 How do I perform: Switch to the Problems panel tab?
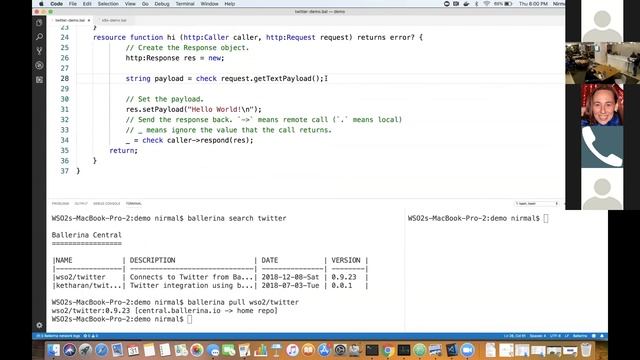(60, 203)
